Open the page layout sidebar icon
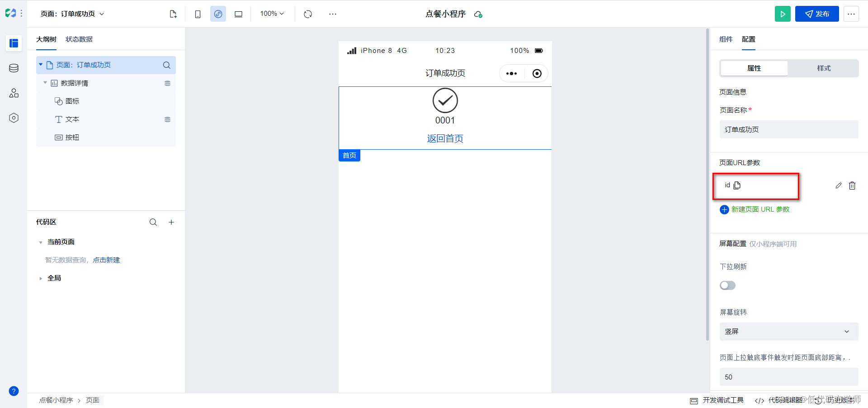Screen dimensions: 868x408 (x=14, y=43)
